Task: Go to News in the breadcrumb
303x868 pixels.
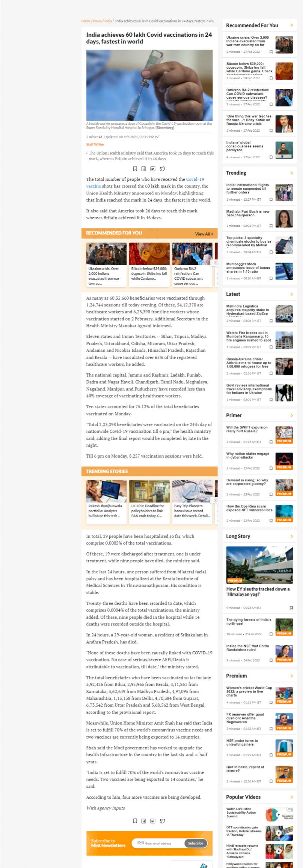Action: pos(97,21)
